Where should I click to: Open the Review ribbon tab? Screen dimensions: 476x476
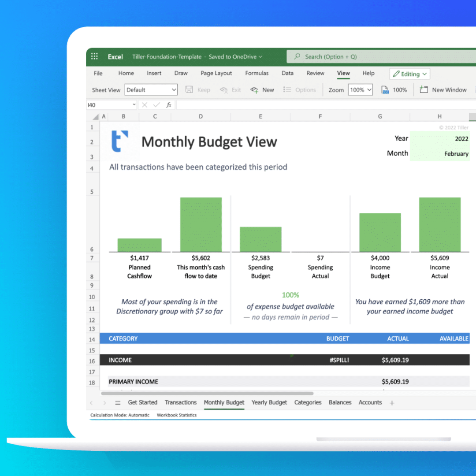[x=316, y=73]
